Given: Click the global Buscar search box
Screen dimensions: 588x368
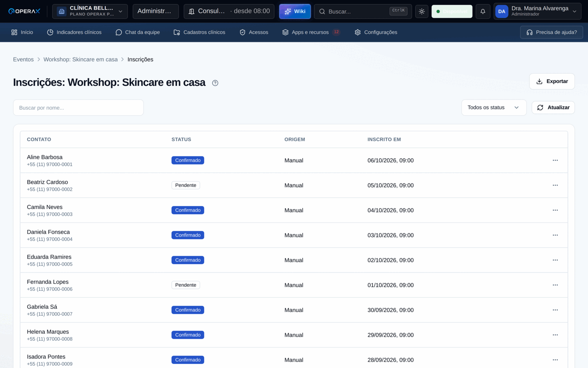Looking at the screenshot, I should coord(363,11).
